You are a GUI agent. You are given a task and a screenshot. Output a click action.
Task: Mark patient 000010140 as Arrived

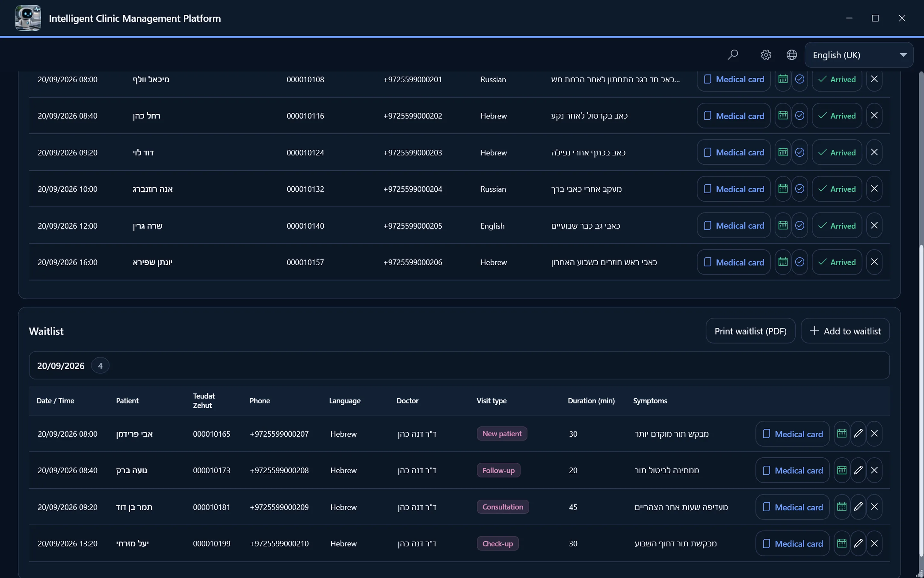(x=837, y=225)
